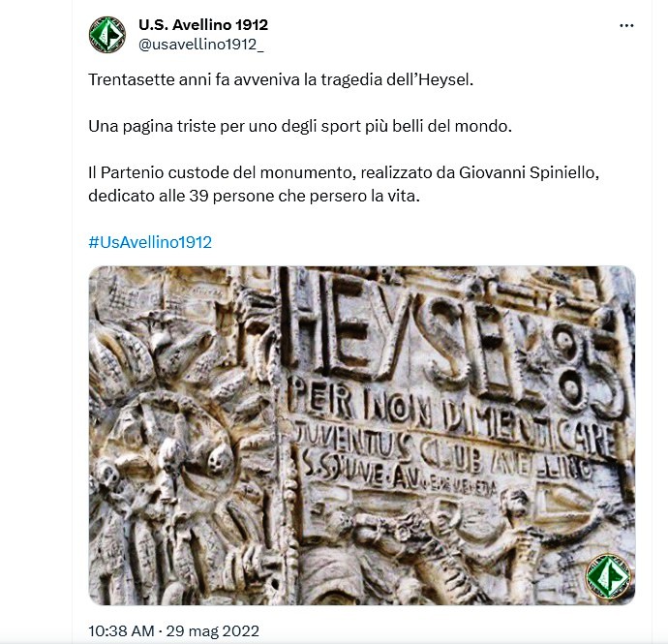Viewport: 668px width, 644px height.
Task: Click the U.S. Avellino 1912 profile avatar
Action: [106, 35]
